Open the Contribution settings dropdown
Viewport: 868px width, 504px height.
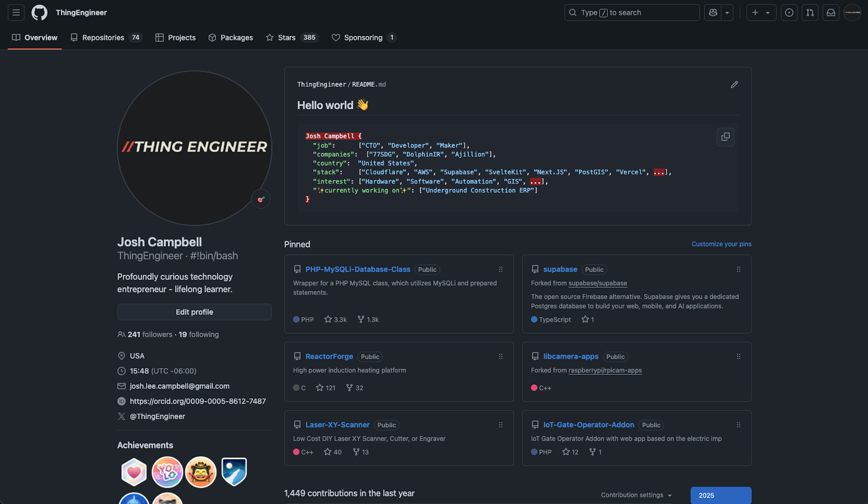[x=636, y=495]
